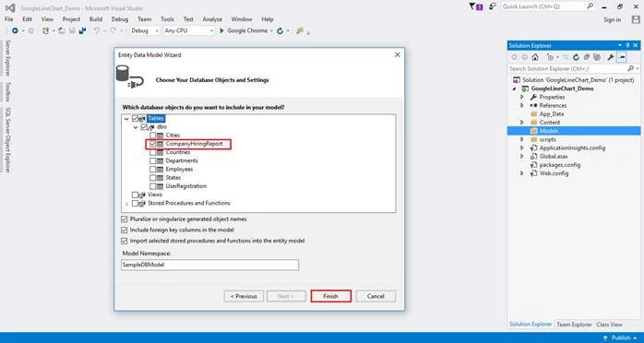This screenshot has height=343, width=644.
Task: Click Show All Files icon in Solution Explorer
Action: 597,57
